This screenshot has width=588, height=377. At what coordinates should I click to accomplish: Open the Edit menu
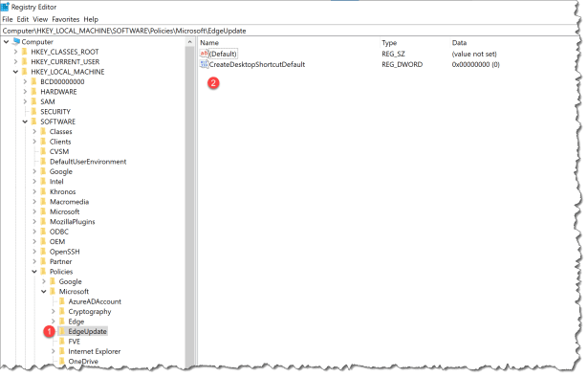tap(23, 19)
